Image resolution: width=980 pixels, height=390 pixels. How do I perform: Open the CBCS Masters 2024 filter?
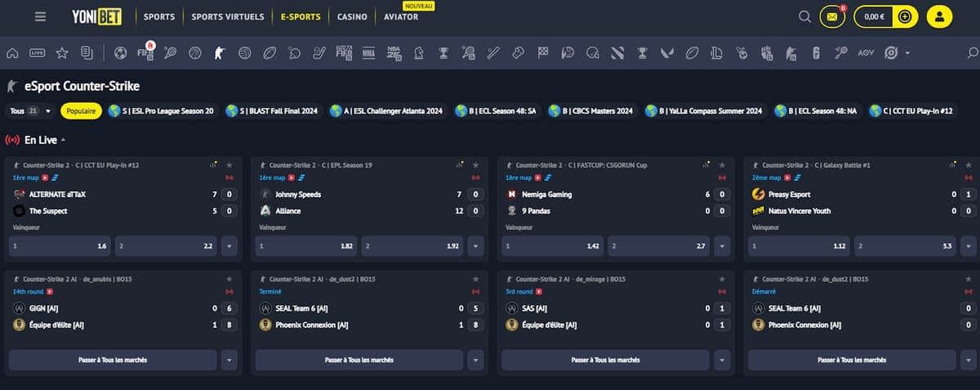(x=591, y=111)
